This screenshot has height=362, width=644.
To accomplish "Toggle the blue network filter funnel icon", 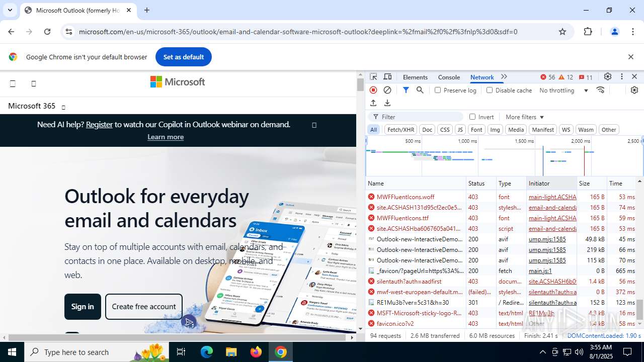I will point(406,90).
